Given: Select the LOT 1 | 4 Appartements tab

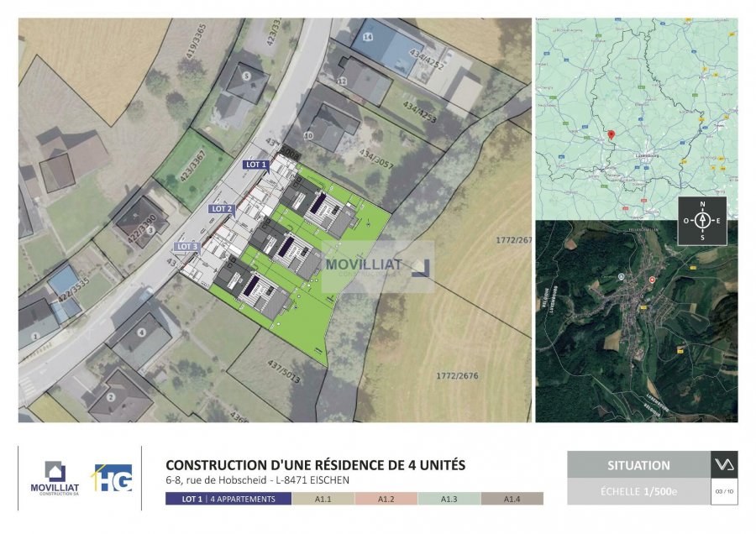Looking at the screenshot, I should point(228,499).
